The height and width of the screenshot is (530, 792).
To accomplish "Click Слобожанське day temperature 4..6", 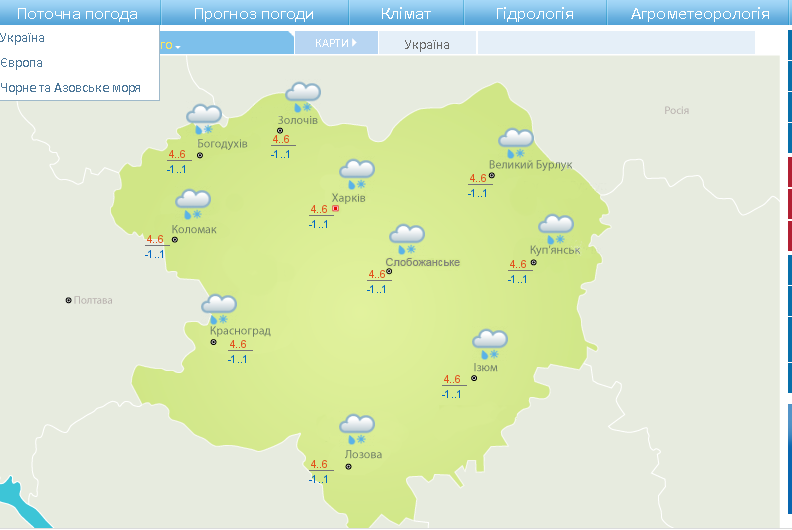I will pyautogui.click(x=377, y=274).
